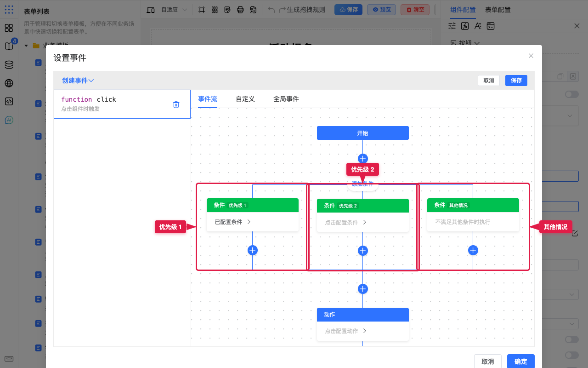Click the blue 保存 button in dialog header
The image size is (588, 368).
pyautogui.click(x=516, y=80)
